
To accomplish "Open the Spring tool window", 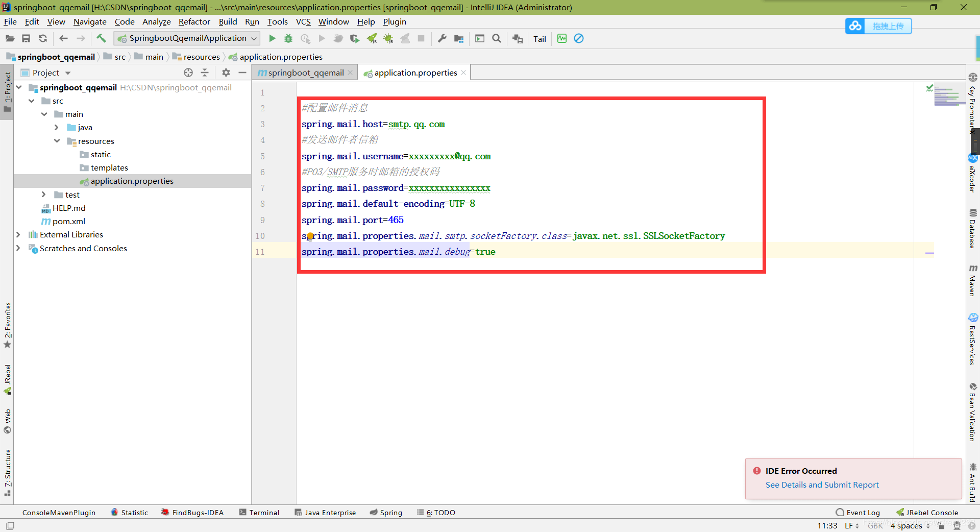I will pyautogui.click(x=386, y=513).
